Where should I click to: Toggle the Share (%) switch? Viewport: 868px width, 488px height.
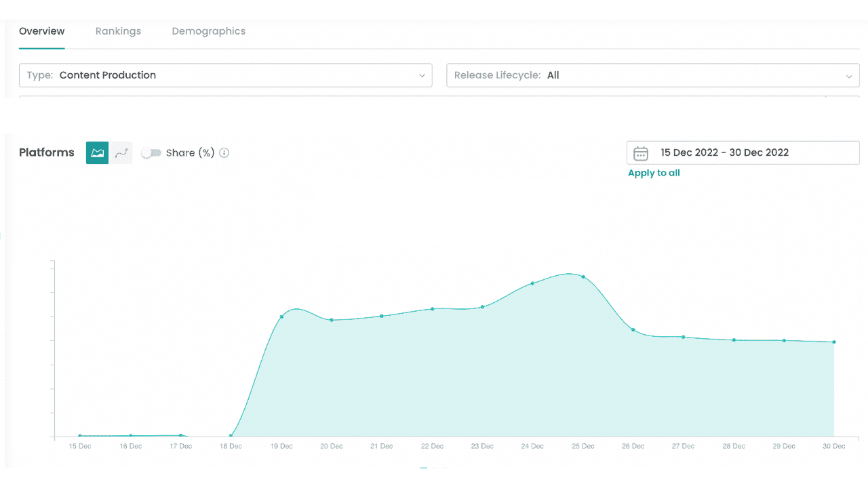coord(151,153)
